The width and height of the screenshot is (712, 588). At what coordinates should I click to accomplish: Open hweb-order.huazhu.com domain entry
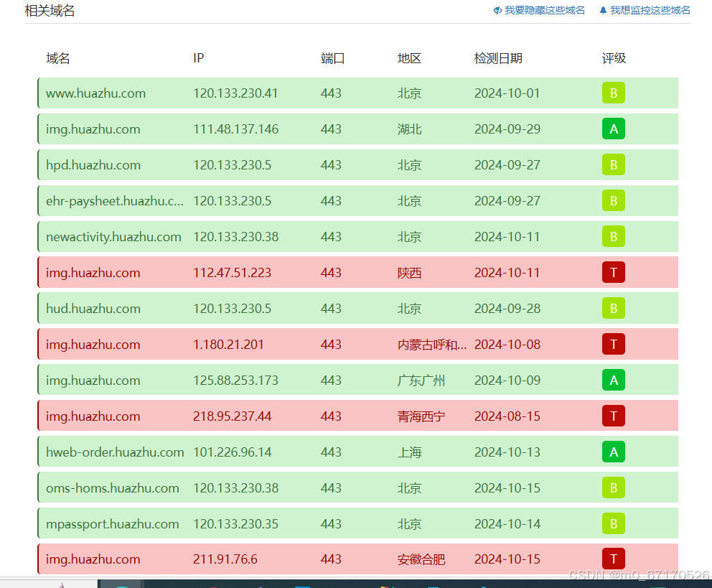[x=115, y=452]
